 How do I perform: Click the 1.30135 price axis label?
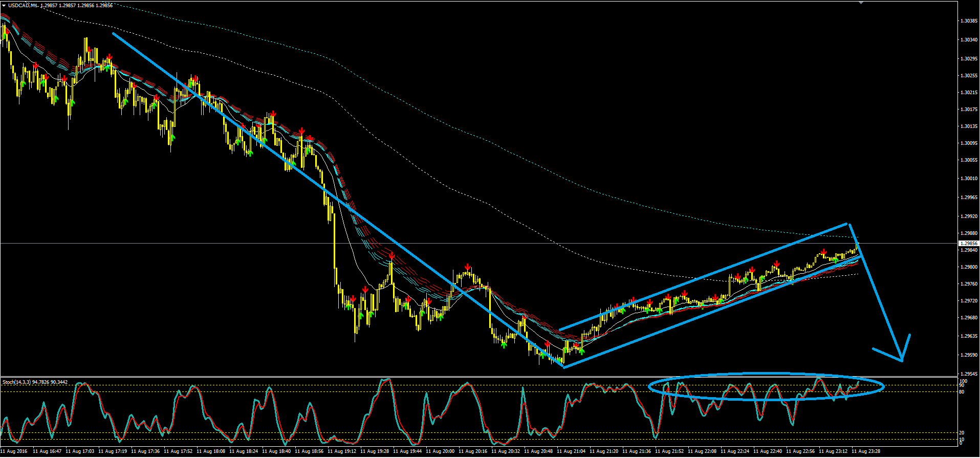pyautogui.click(x=969, y=126)
